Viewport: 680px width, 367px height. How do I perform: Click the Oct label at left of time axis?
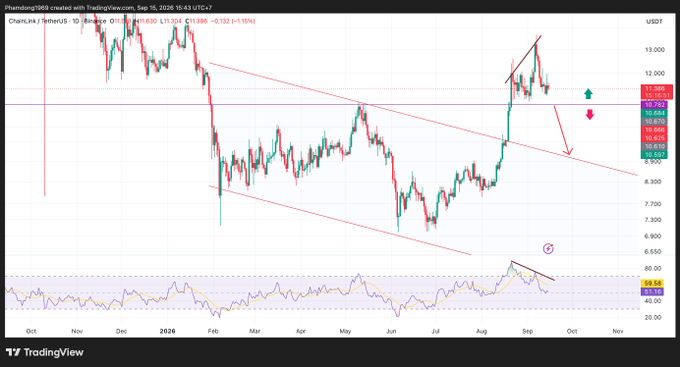click(31, 331)
